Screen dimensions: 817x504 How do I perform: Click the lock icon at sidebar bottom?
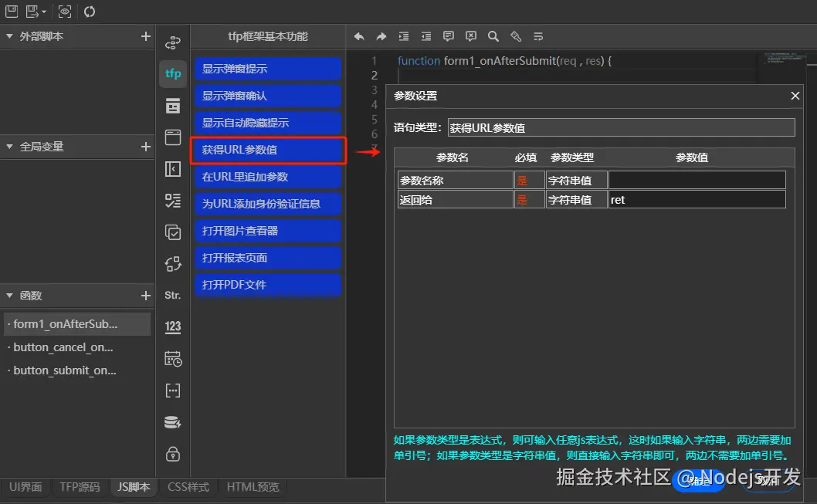coord(172,453)
